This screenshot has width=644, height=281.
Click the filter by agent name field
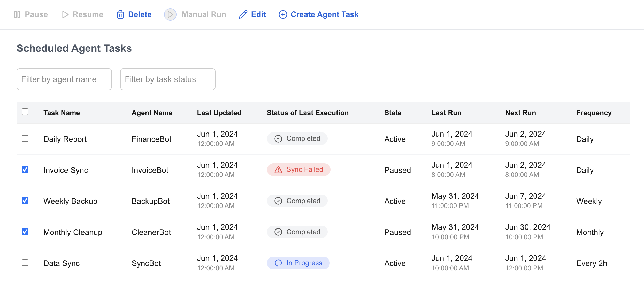tap(64, 79)
